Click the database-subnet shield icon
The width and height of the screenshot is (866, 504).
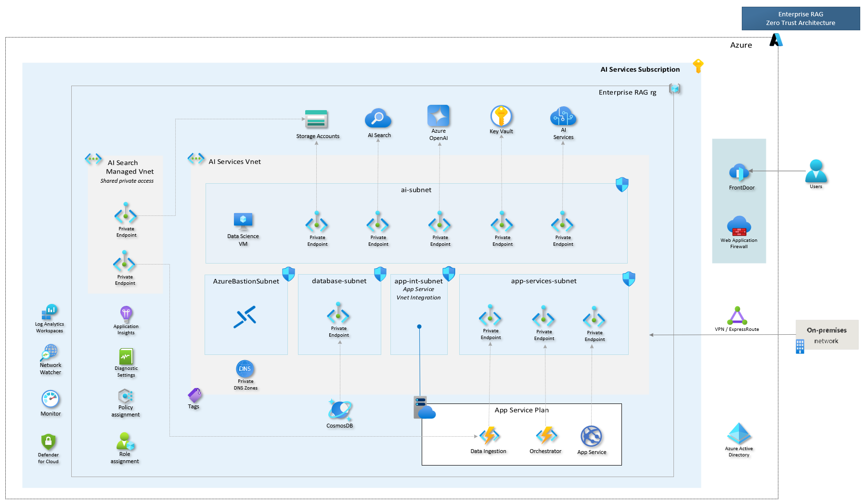(380, 274)
